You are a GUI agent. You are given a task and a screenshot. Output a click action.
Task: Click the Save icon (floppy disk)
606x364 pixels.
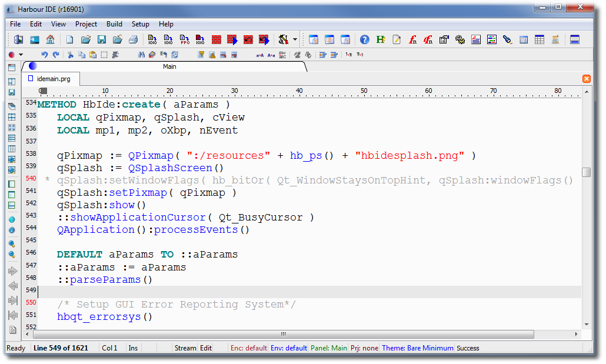tap(102, 39)
